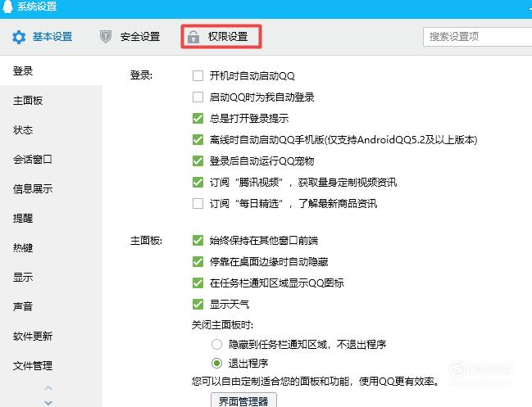The height and width of the screenshot is (407, 532).
Task: Uncheck 总是打开登录提示
Action: coord(198,119)
